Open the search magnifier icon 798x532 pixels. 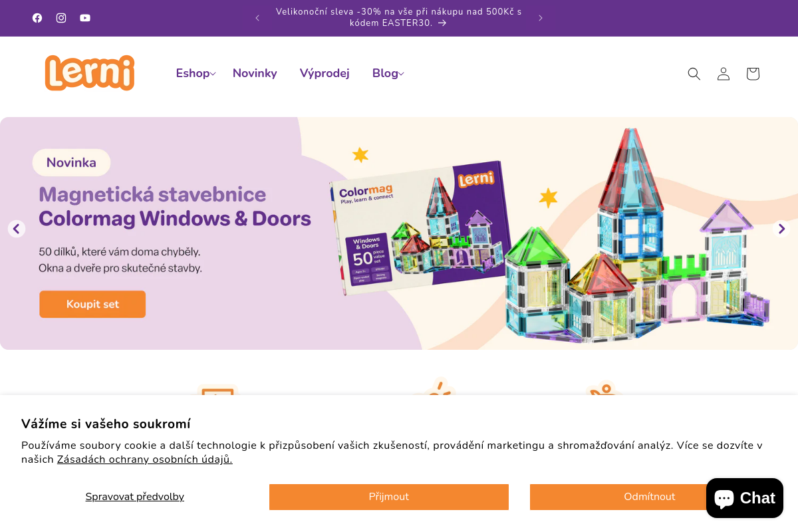(694, 74)
